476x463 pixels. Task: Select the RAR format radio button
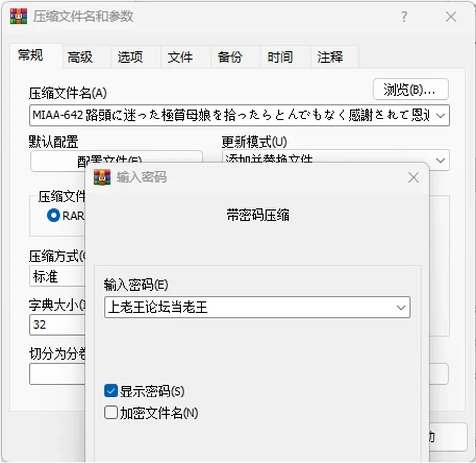[x=54, y=216]
